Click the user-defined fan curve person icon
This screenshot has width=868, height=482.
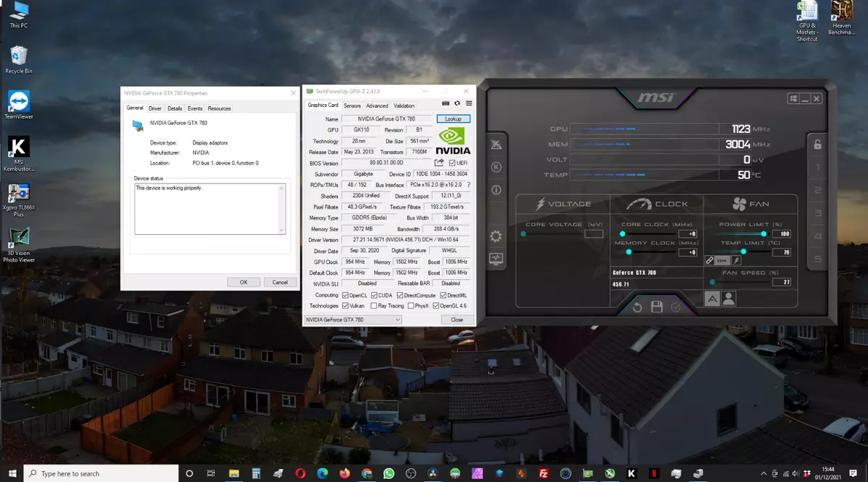(728, 298)
